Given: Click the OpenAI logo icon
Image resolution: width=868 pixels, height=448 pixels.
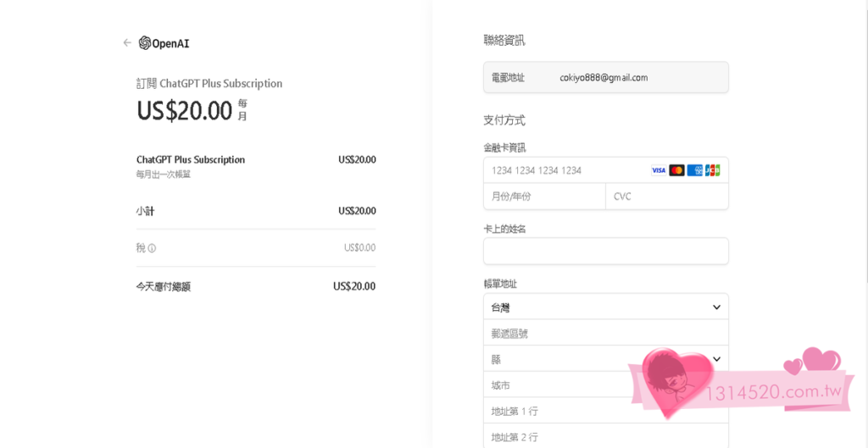Looking at the screenshot, I should [x=145, y=43].
